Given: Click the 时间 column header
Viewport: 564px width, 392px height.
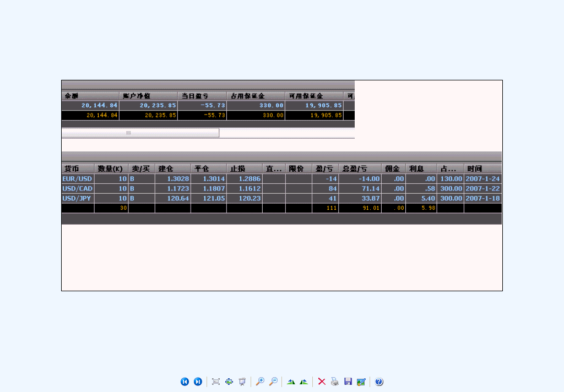Looking at the screenshot, I should point(482,168).
